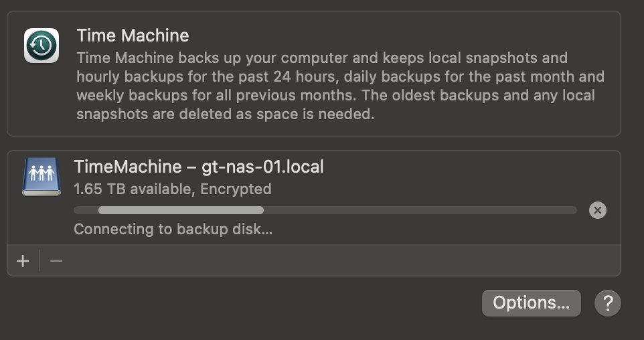Cancel the backup with the X icon
The height and width of the screenshot is (340, 644).
click(x=597, y=210)
